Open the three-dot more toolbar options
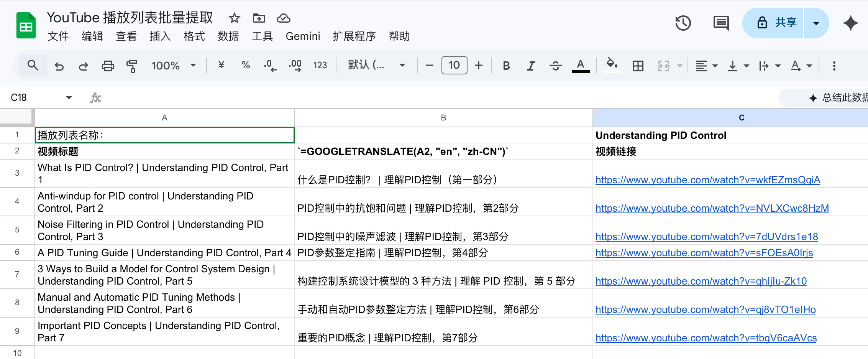 click(834, 66)
